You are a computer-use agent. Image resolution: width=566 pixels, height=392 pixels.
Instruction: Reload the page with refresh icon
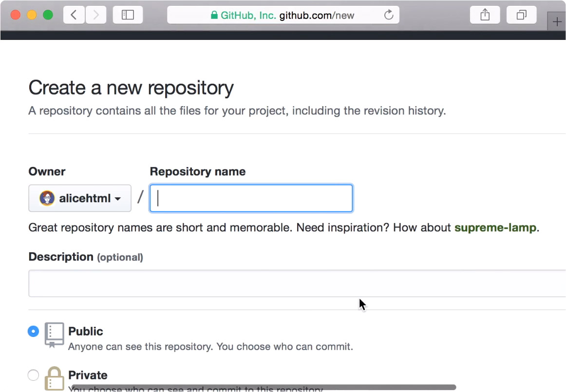pos(389,15)
